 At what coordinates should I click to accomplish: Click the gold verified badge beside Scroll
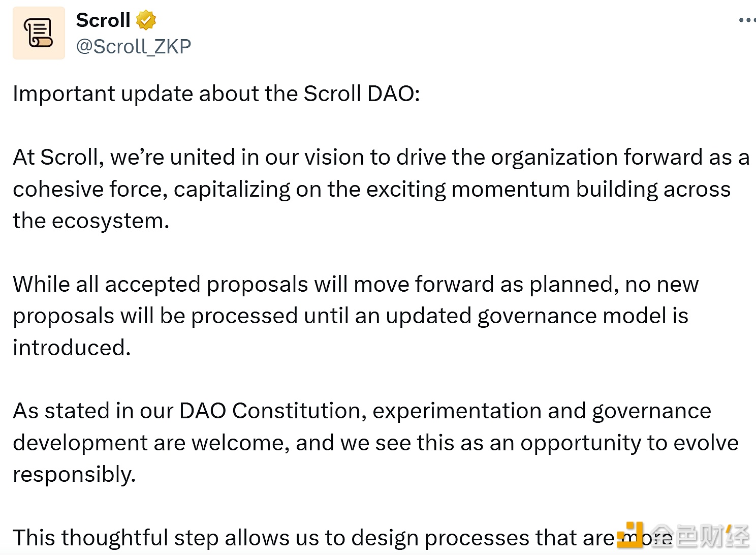point(146,20)
